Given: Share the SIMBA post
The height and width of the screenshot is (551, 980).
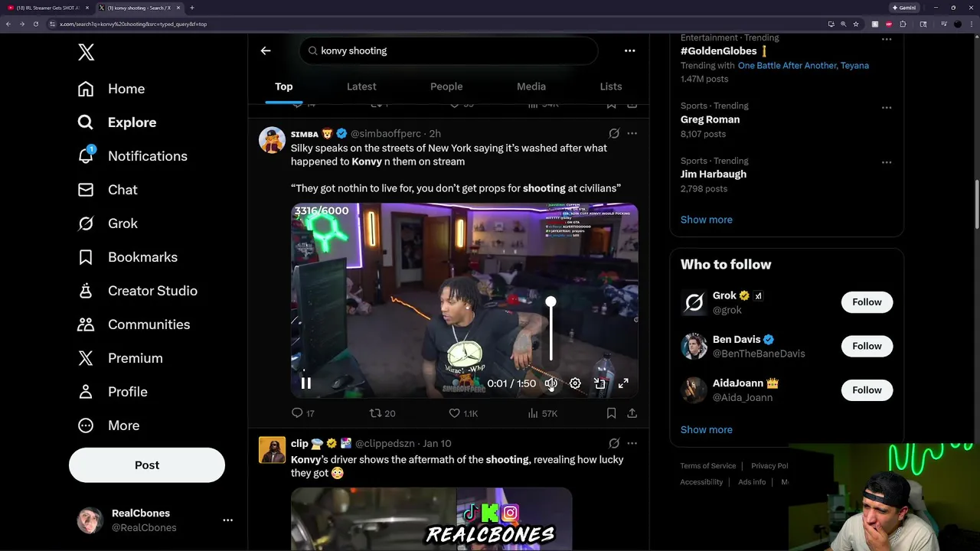Looking at the screenshot, I should (632, 413).
